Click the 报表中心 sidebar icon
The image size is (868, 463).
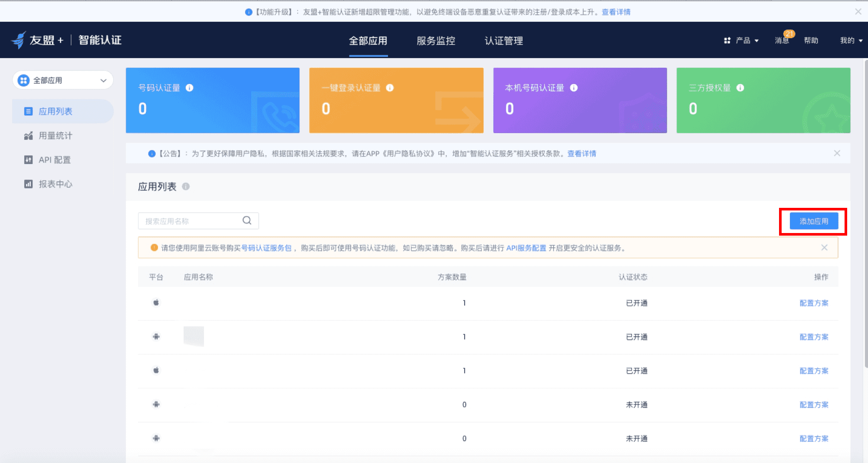(x=28, y=184)
